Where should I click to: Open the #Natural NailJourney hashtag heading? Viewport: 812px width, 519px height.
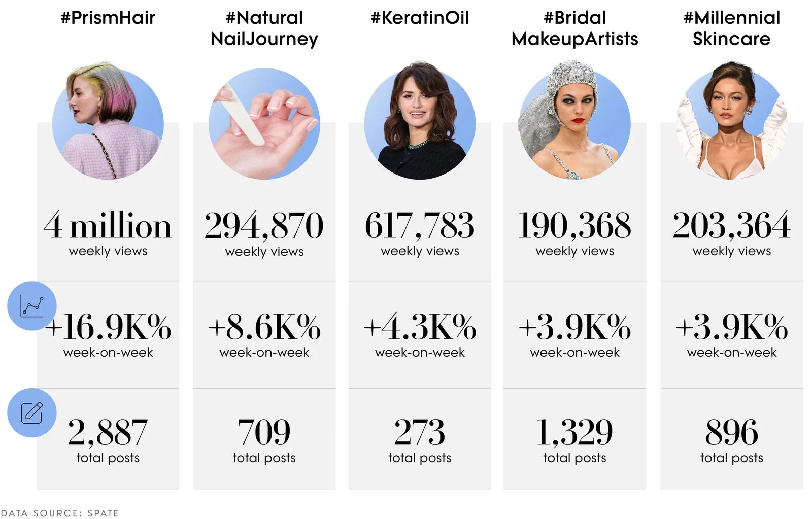264,28
